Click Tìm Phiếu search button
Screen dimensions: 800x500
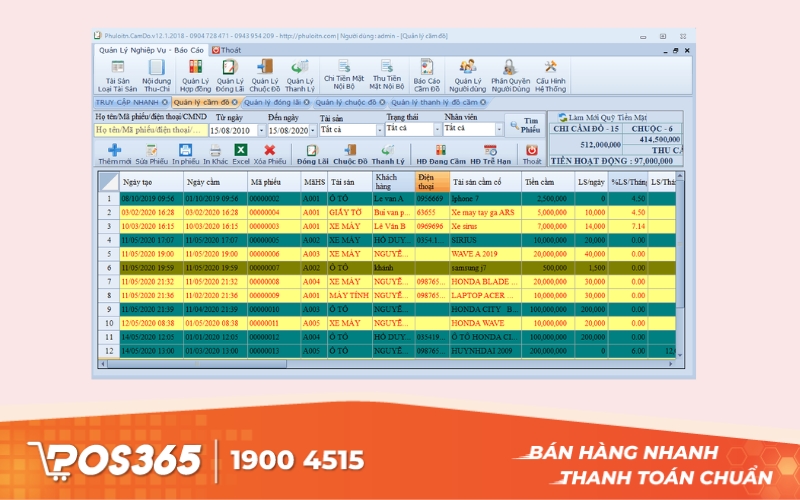point(525,125)
